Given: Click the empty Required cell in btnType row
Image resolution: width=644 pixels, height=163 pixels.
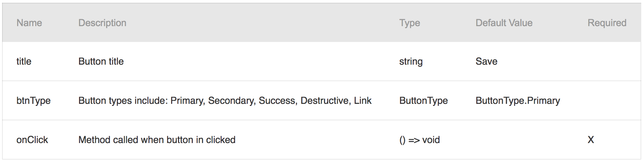Looking at the screenshot, I should (607, 100).
